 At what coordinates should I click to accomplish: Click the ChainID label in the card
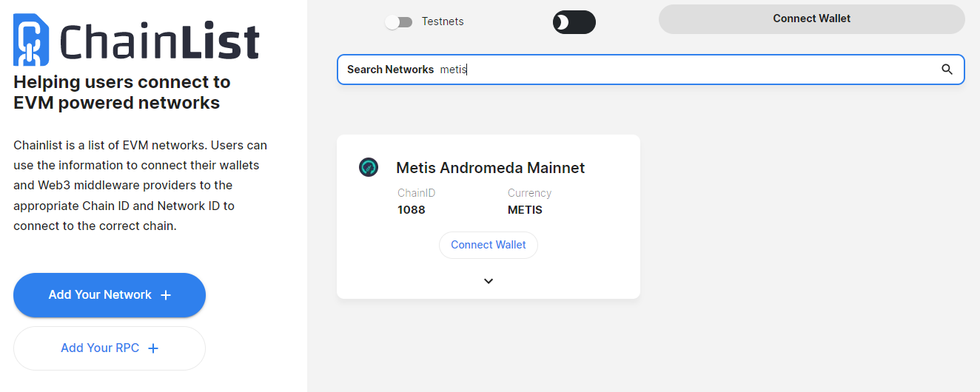pos(417,193)
